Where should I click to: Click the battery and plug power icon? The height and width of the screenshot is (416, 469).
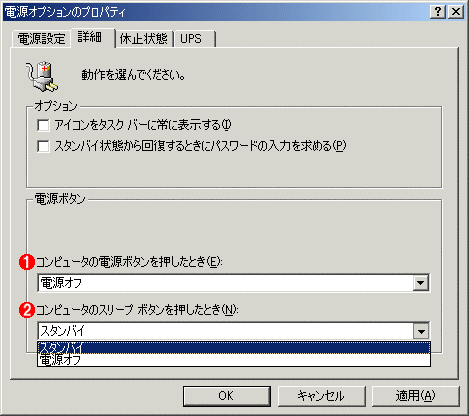pyautogui.click(x=42, y=76)
